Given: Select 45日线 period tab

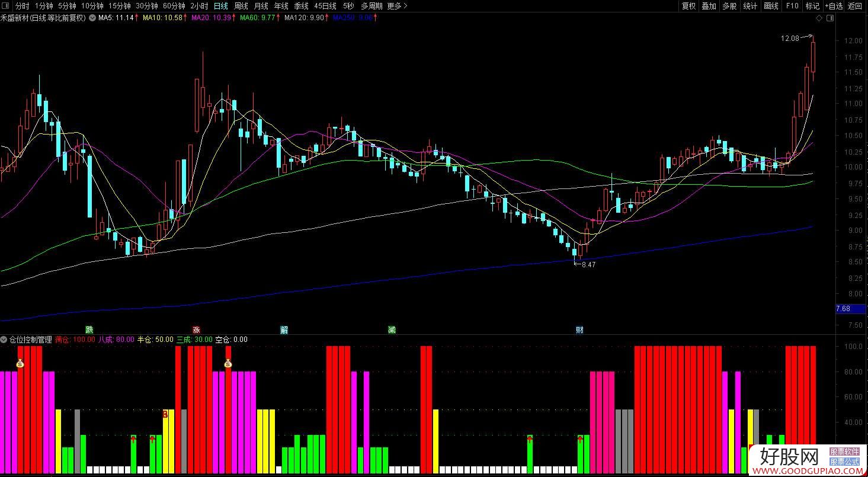Looking at the screenshot, I should [x=325, y=6].
